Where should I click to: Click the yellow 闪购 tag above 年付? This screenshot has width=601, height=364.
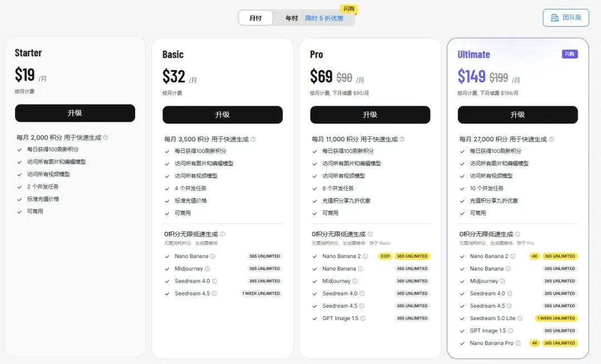tap(349, 9)
